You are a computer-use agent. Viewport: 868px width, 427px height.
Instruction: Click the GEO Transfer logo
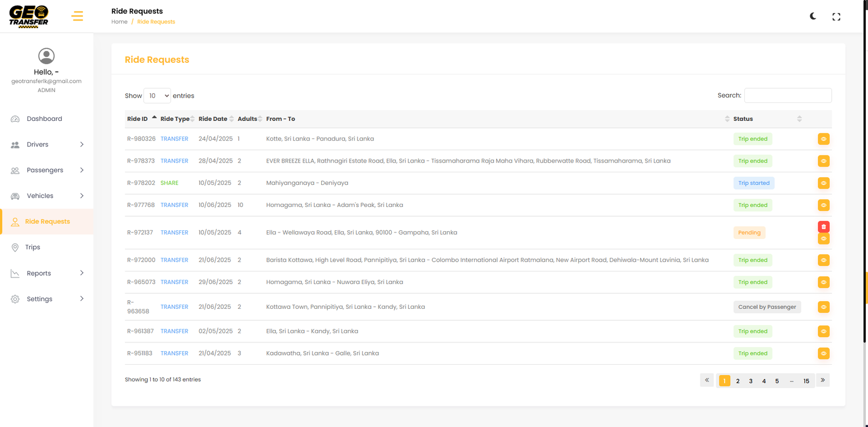coord(29,16)
